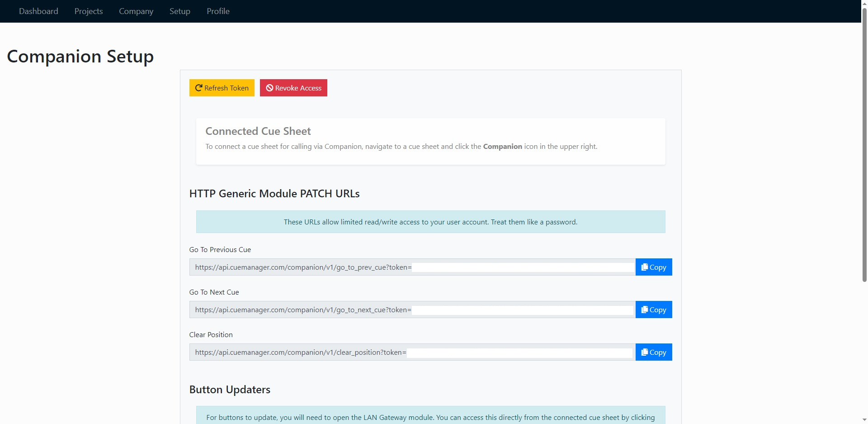Image resolution: width=868 pixels, height=424 pixels.
Task: Click the Copy button beside Go To Next Cue
Action: pyautogui.click(x=654, y=310)
